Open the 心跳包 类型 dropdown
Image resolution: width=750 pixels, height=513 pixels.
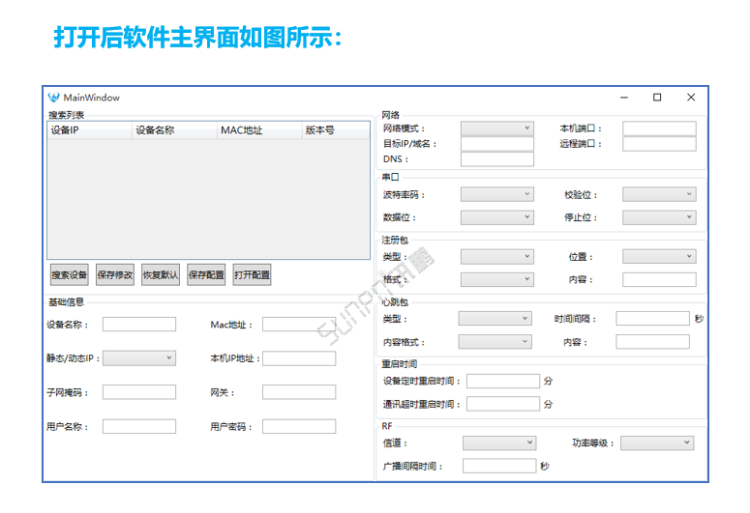coord(495,318)
